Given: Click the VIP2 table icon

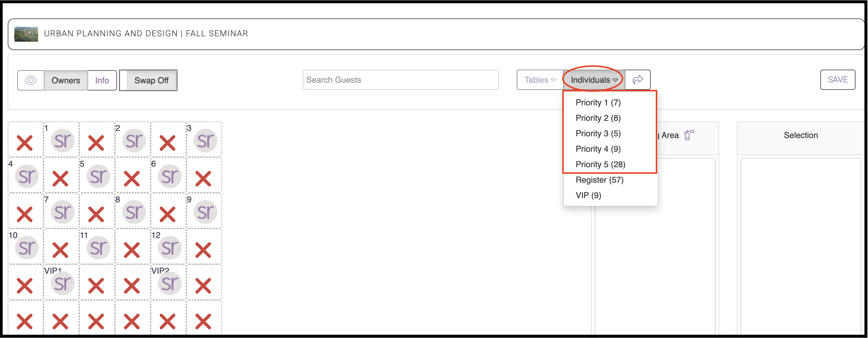Looking at the screenshot, I should pyautogui.click(x=169, y=283).
